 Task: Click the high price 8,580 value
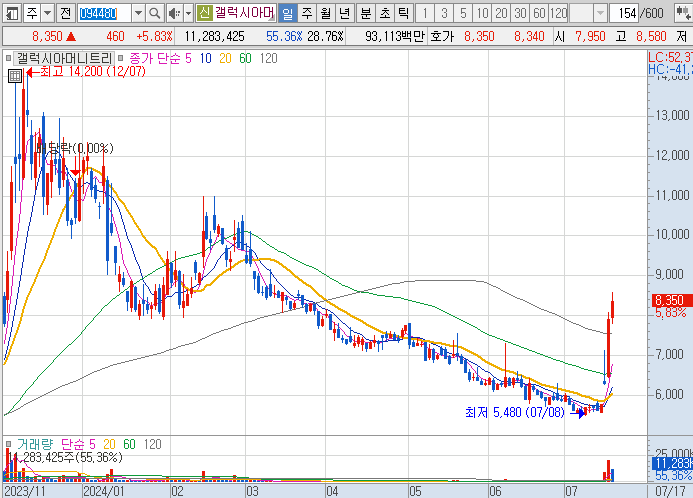[x=651, y=36]
